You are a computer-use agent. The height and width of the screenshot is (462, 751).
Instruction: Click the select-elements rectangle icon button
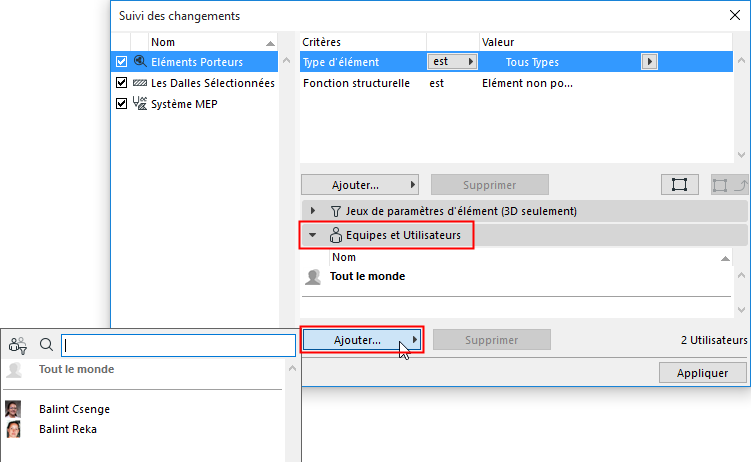click(679, 185)
